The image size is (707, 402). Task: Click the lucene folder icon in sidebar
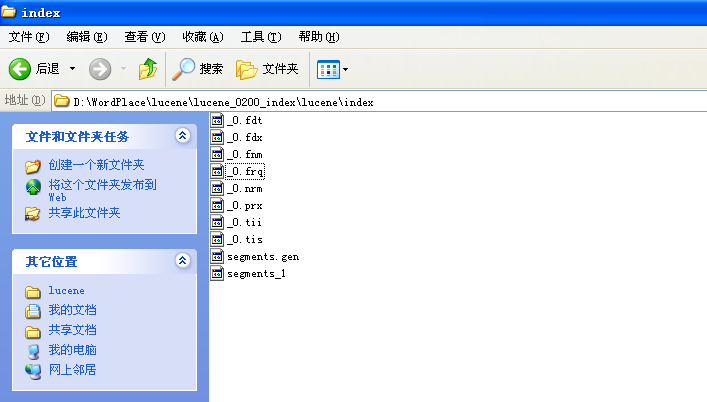(x=32, y=292)
